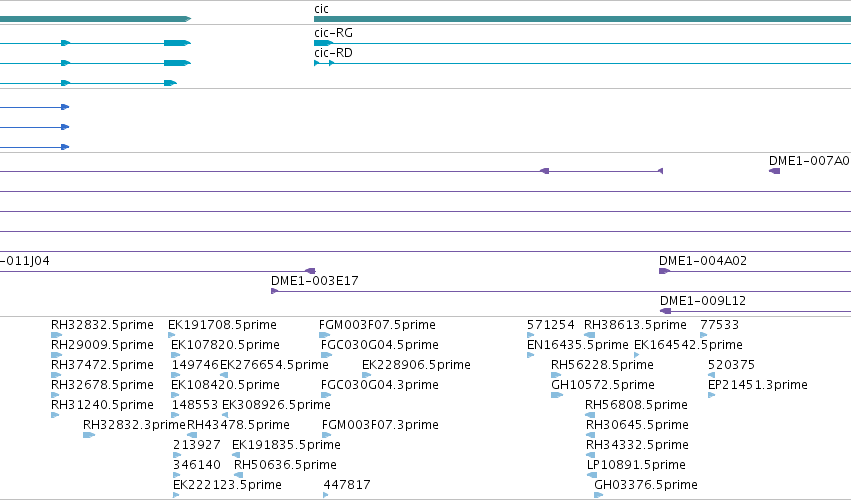This screenshot has height=500, width=851.
Task: Click EK222123.5prime EST label
Action: click(x=227, y=485)
